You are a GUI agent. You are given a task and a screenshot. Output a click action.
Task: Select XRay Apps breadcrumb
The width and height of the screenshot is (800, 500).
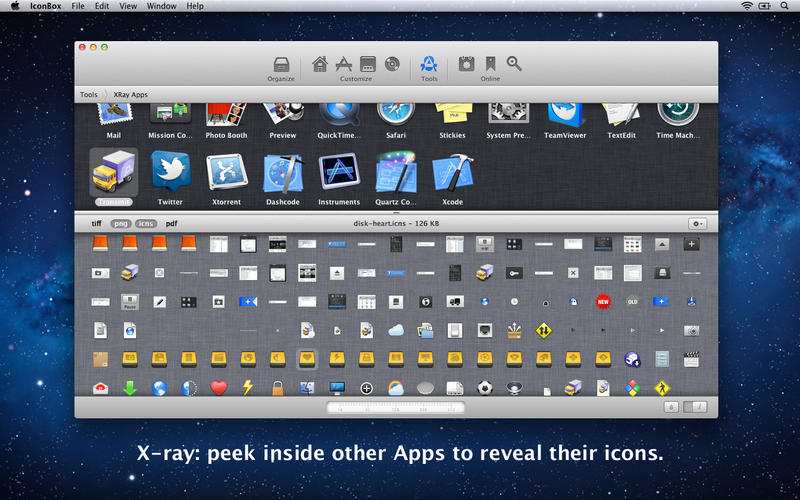tap(131, 94)
